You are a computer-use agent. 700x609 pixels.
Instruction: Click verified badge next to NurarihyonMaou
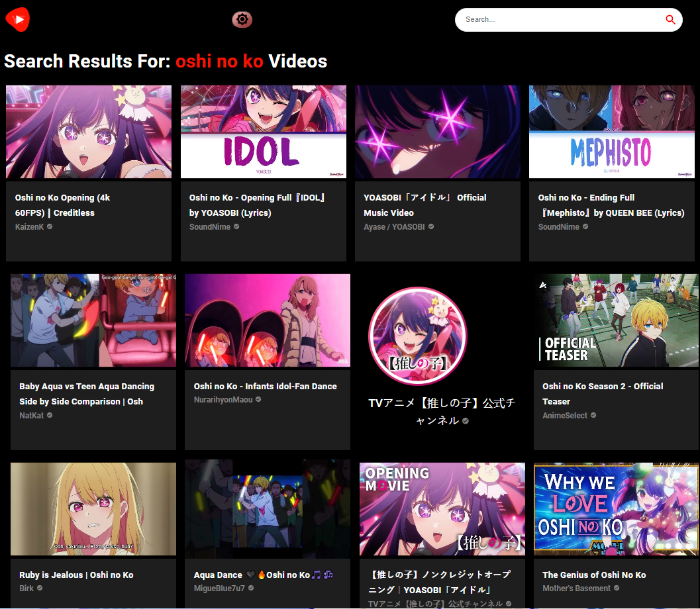coord(258,399)
